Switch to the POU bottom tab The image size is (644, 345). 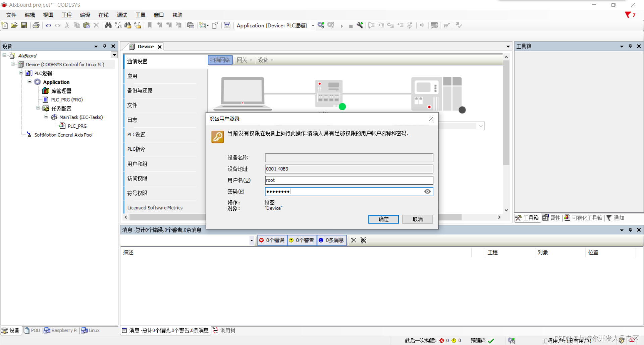(32, 331)
